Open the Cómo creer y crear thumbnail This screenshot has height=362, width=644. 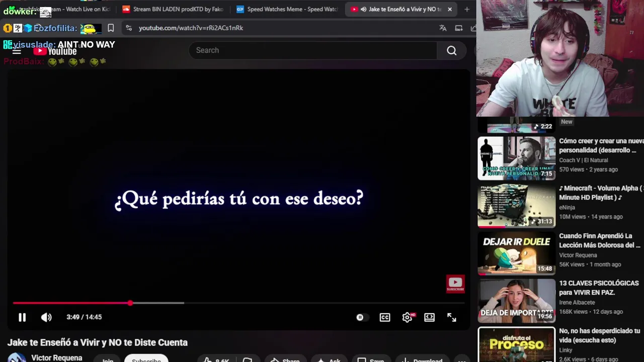pyautogui.click(x=517, y=158)
